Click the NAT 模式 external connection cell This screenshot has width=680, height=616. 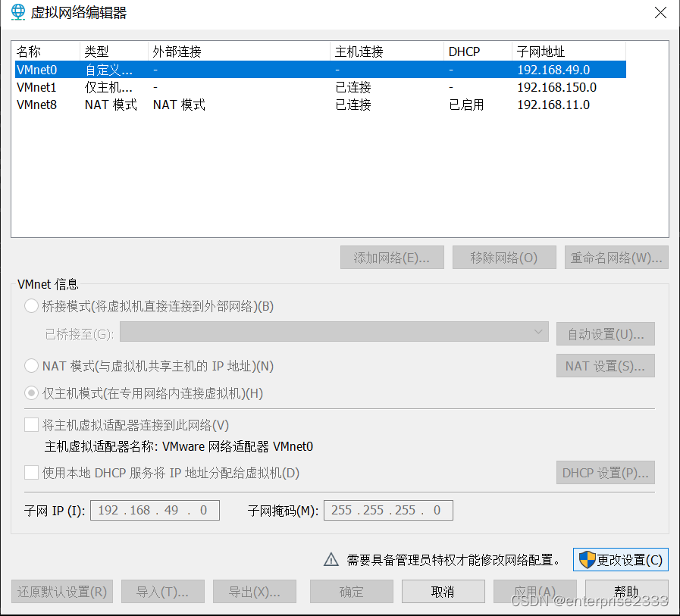tap(179, 105)
